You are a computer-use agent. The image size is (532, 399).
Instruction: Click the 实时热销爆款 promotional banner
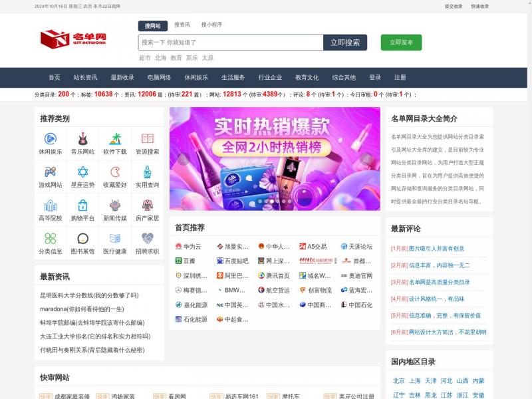pyautogui.click(x=275, y=159)
